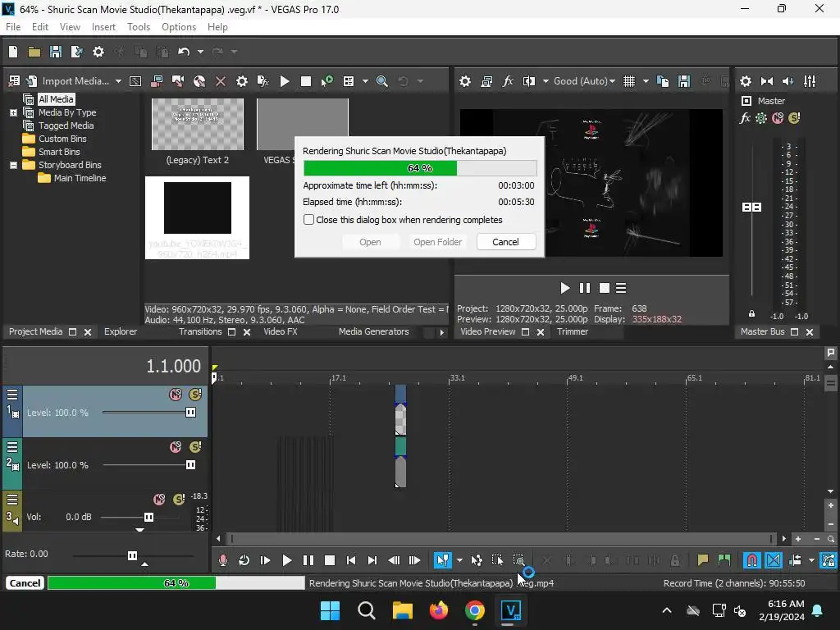The width and height of the screenshot is (840, 630).
Task: Open Split Screen View dropdown arrow
Action: pos(546,81)
